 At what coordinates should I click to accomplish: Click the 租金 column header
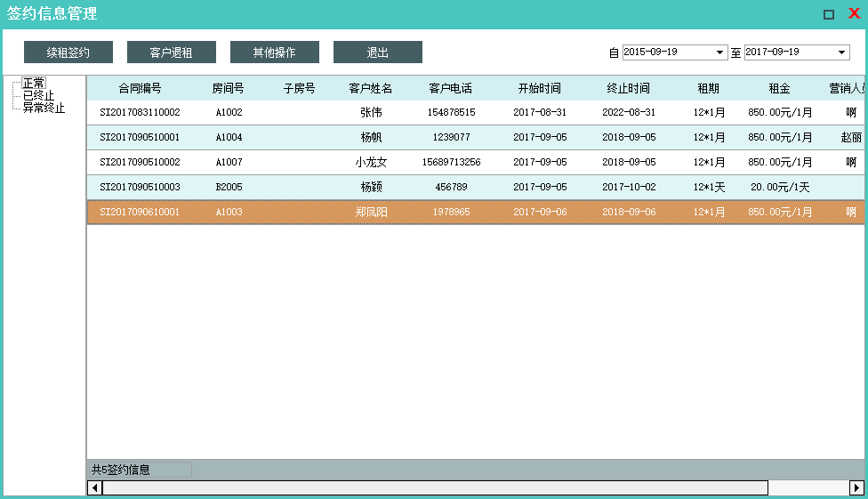point(780,89)
